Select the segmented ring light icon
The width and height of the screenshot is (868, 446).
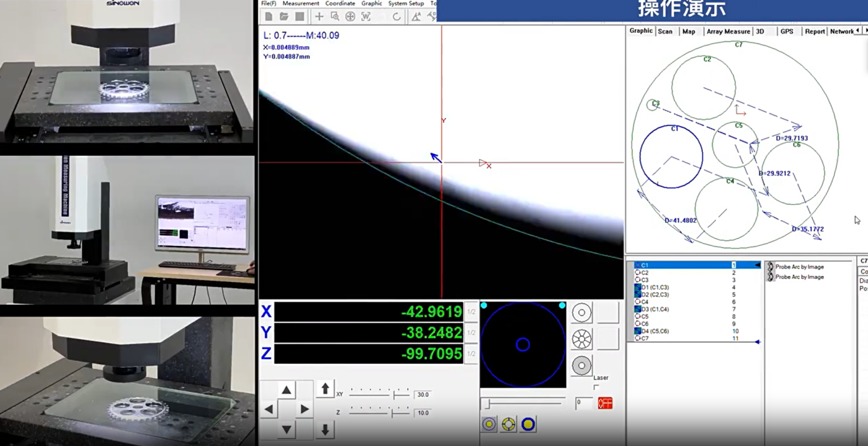pyautogui.click(x=581, y=339)
